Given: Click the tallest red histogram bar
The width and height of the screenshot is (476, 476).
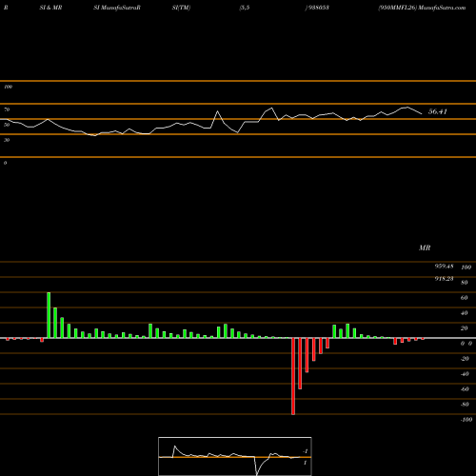Looking at the screenshot, I should (293, 376).
